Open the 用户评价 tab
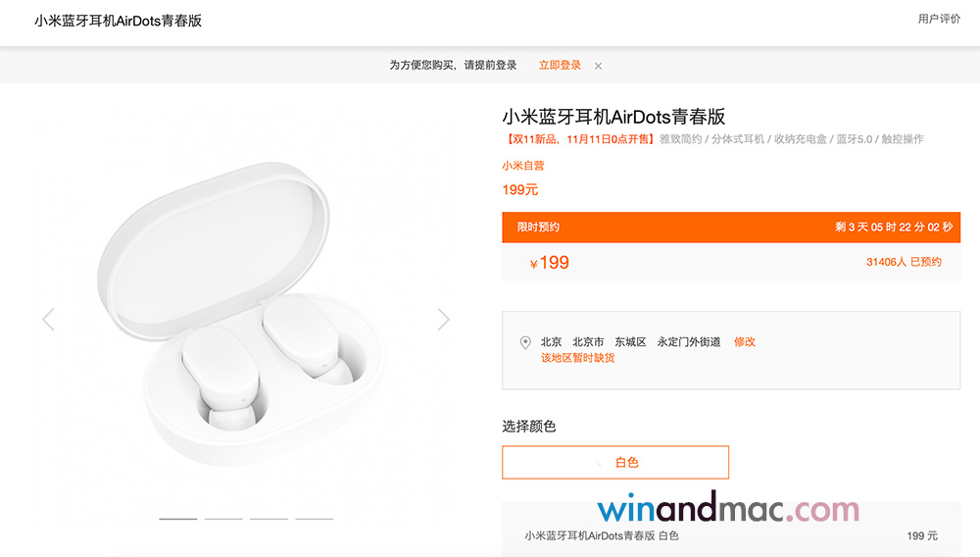Image resolution: width=980 pixels, height=557 pixels. pyautogui.click(x=939, y=19)
